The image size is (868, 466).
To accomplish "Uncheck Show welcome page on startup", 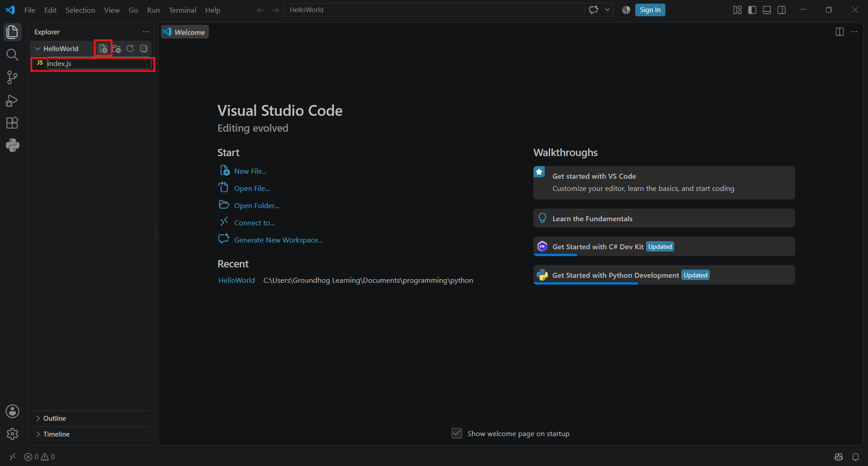I will tap(457, 433).
